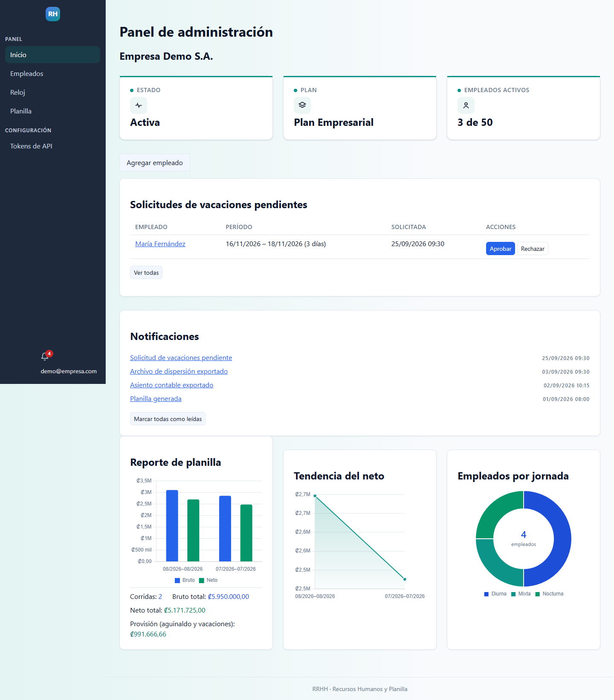Click the 07/2026 point on Tendencia chart
Viewport: 614px width, 700px height.
405,579
